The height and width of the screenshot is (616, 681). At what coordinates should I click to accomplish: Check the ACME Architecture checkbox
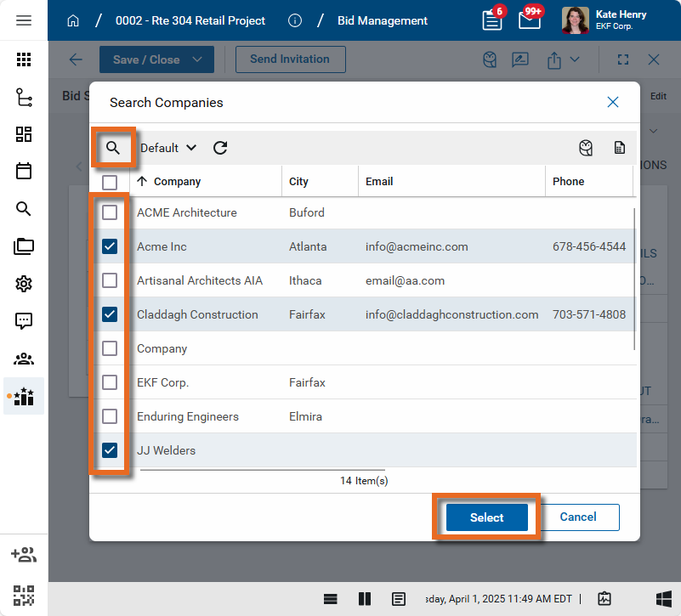pyautogui.click(x=110, y=212)
